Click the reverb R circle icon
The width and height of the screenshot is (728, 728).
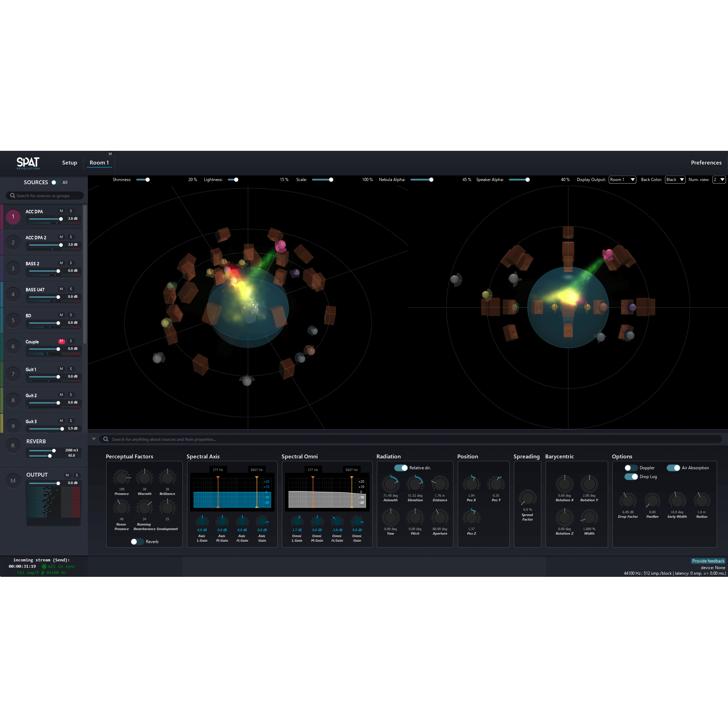point(13,445)
